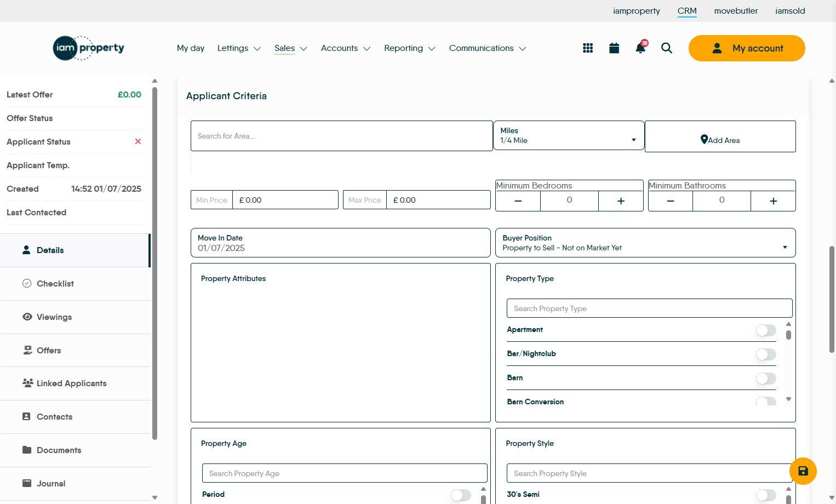Open the calendar icon in header
Viewport: 836px width, 504px height.
[x=614, y=48]
